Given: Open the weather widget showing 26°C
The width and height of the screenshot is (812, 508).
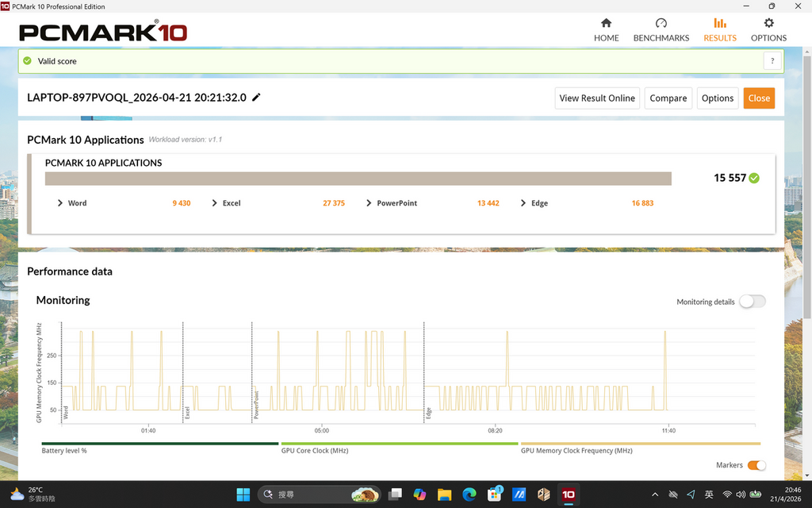Looking at the screenshot, I should [32, 495].
